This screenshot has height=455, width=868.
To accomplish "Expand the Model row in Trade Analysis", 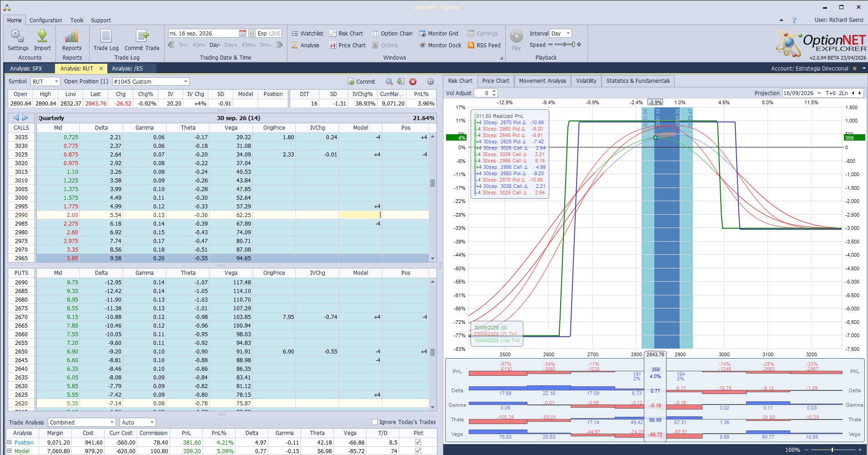I will [9, 451].
